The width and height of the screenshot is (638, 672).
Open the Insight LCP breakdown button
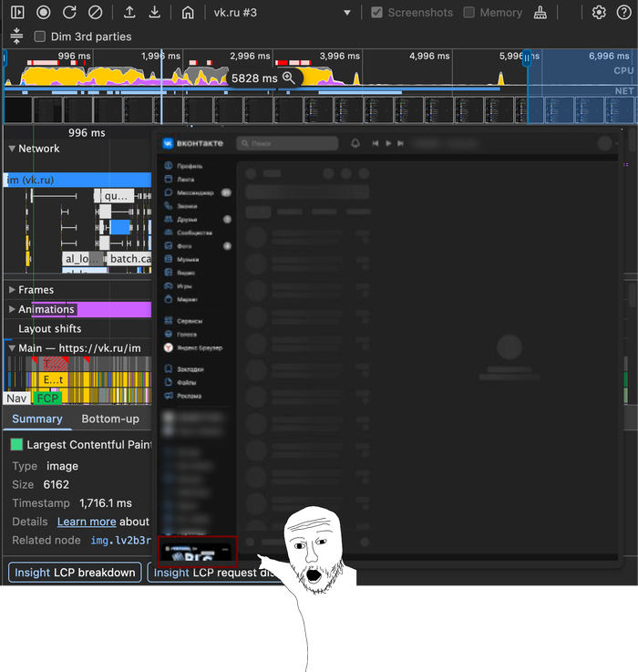point(75,573)
